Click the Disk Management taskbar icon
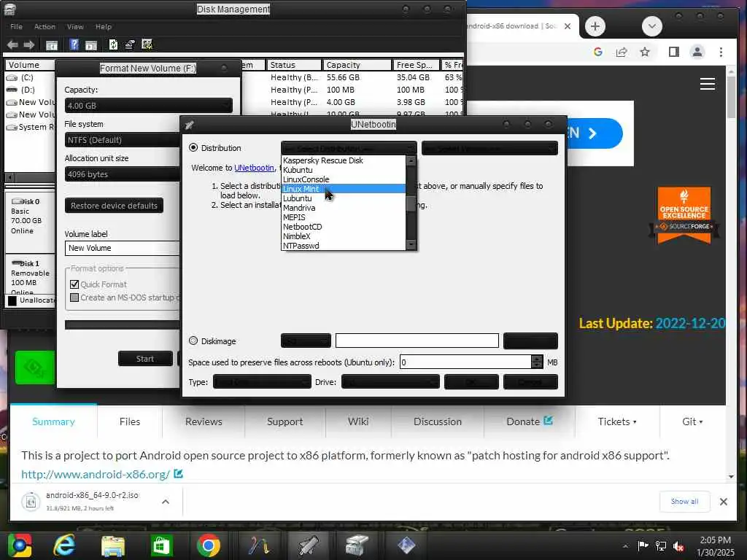This screenshot has height=560, width=747. [x=356, y=545]
